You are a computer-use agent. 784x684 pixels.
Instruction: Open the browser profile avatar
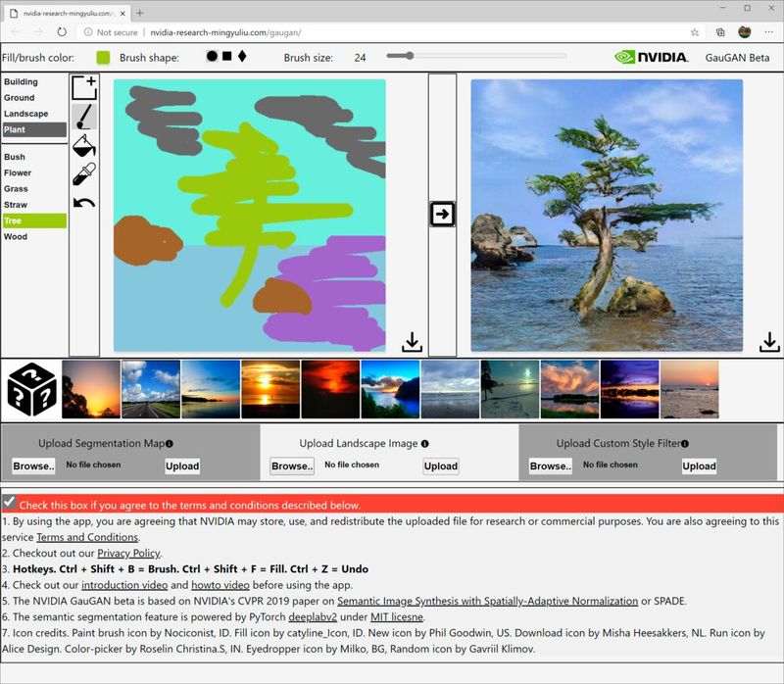pos(745,32)
